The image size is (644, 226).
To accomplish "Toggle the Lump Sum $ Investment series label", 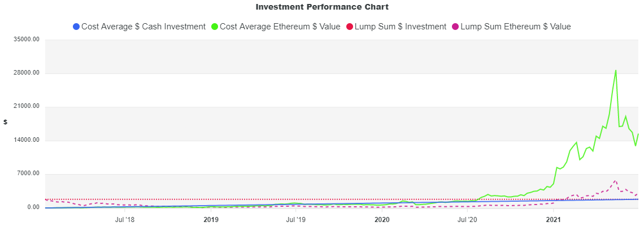I will (x=401, y=27).
